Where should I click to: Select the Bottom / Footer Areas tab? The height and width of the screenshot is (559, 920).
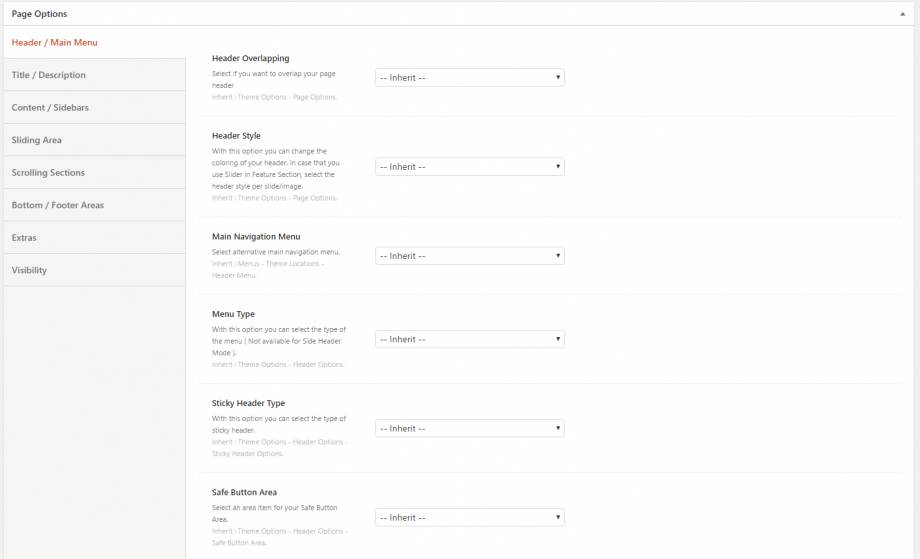click(x=58, y=205)
